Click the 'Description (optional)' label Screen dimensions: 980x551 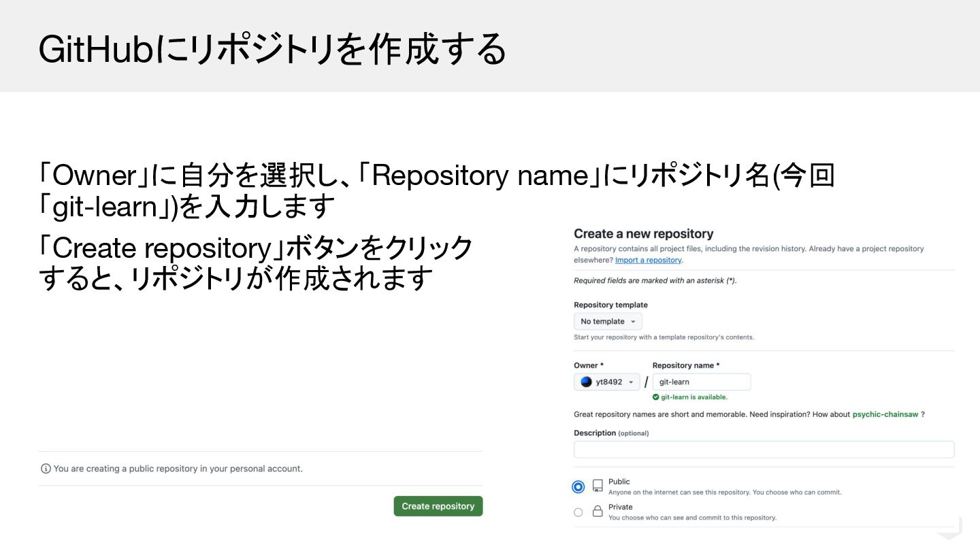611,433
